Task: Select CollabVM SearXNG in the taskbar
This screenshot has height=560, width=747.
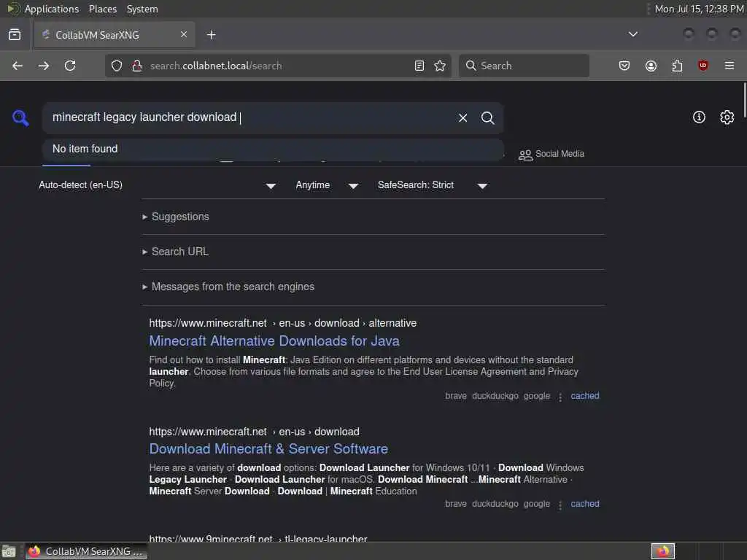Action: 86,551
